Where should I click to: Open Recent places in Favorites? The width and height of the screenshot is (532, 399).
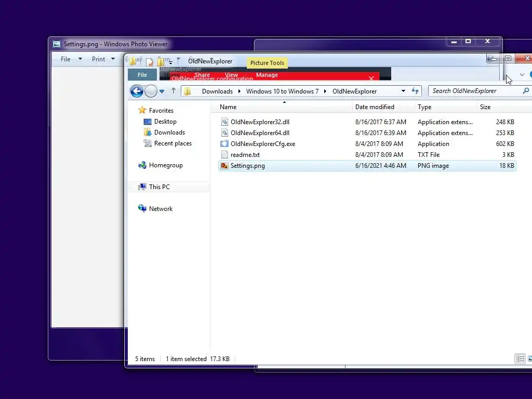pos(172,143)
